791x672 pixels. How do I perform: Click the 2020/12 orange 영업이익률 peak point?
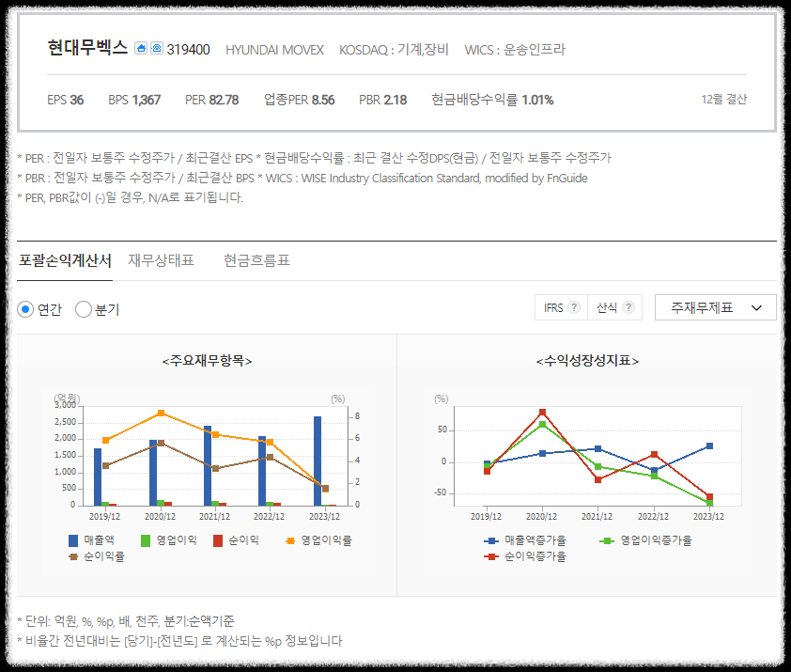[x=161, y=413]
